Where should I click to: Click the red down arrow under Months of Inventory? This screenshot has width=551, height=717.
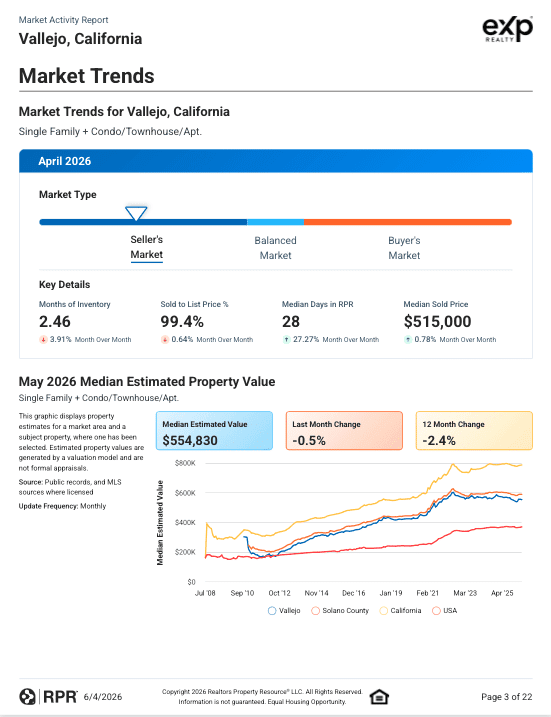(x=43, y=339)
